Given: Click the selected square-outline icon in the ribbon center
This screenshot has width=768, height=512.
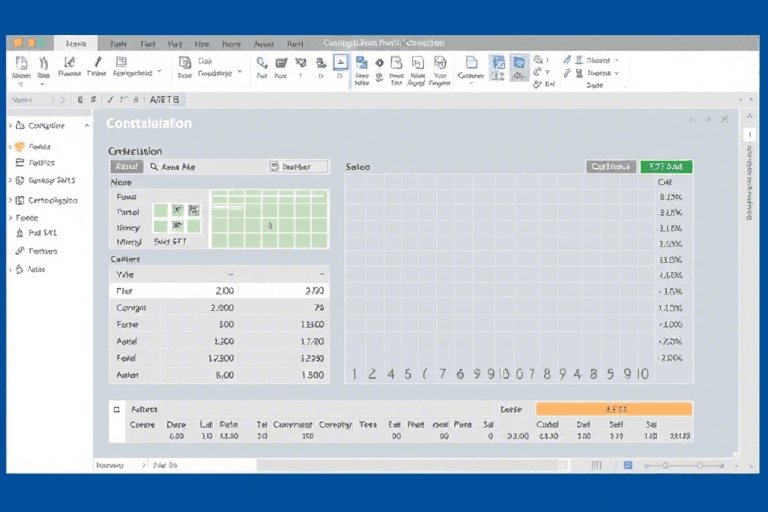Looking at the screenshot, I should point(340,62).
